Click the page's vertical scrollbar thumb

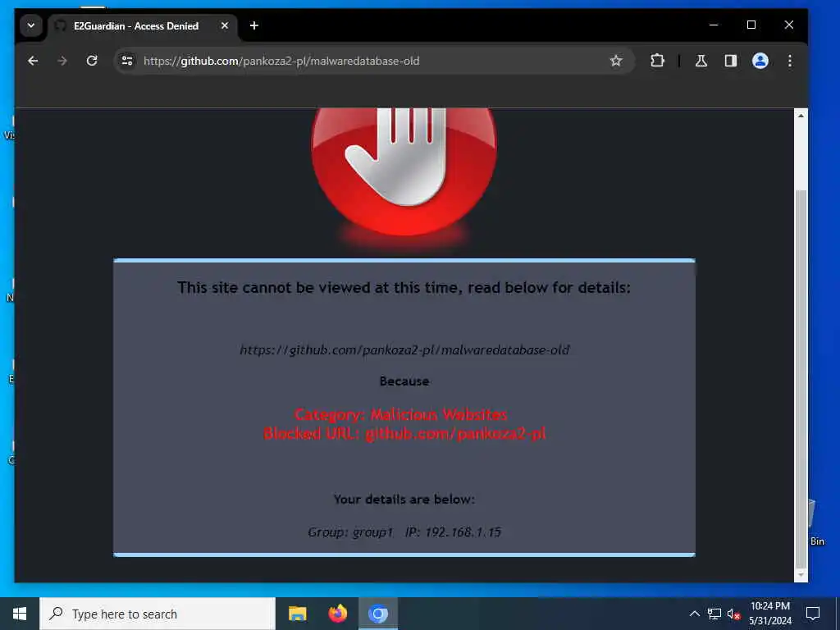coord(801,377)
